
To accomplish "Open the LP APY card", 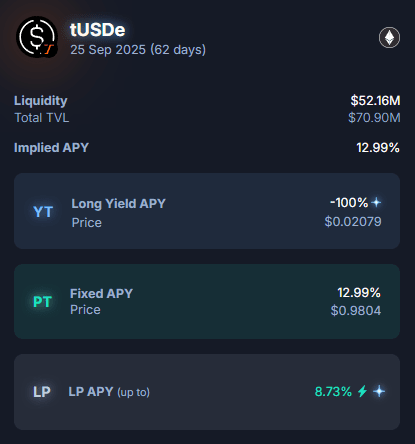I will [207, 392].
